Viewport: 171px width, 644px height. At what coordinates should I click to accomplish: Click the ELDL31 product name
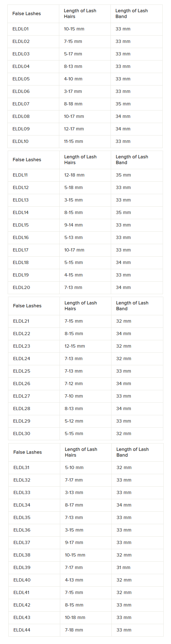coord(21,467)
